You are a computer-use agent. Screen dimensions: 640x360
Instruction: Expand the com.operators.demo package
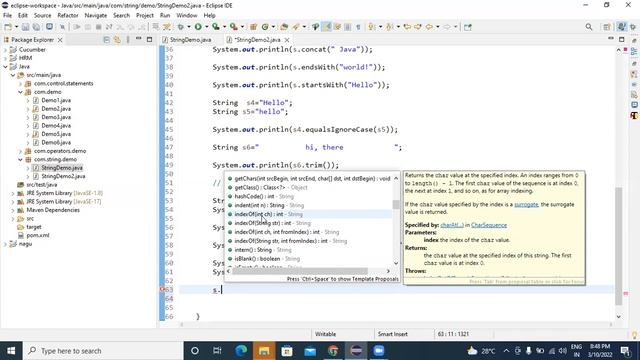(x=20, y=151)
